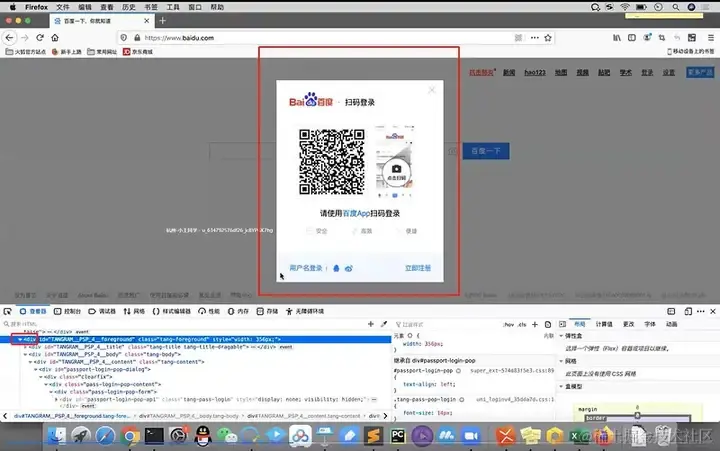This screenshot has width=720, height=451.
Task: Open the 书签 Bookmarks menu
Action: pyautogui.click(x=151, y=7)
